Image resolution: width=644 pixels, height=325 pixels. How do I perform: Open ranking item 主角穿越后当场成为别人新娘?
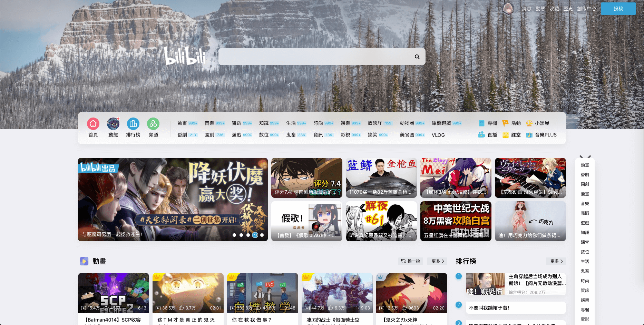516,284
